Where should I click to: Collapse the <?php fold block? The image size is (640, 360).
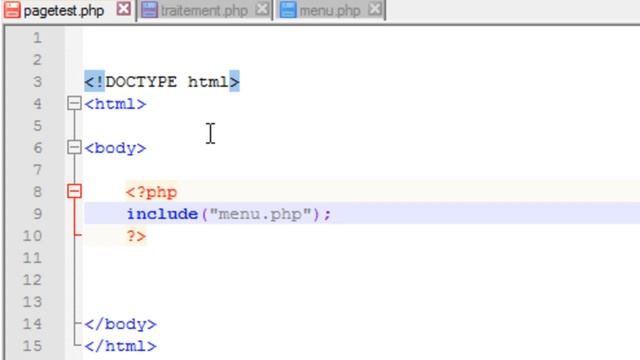[74, 191]
